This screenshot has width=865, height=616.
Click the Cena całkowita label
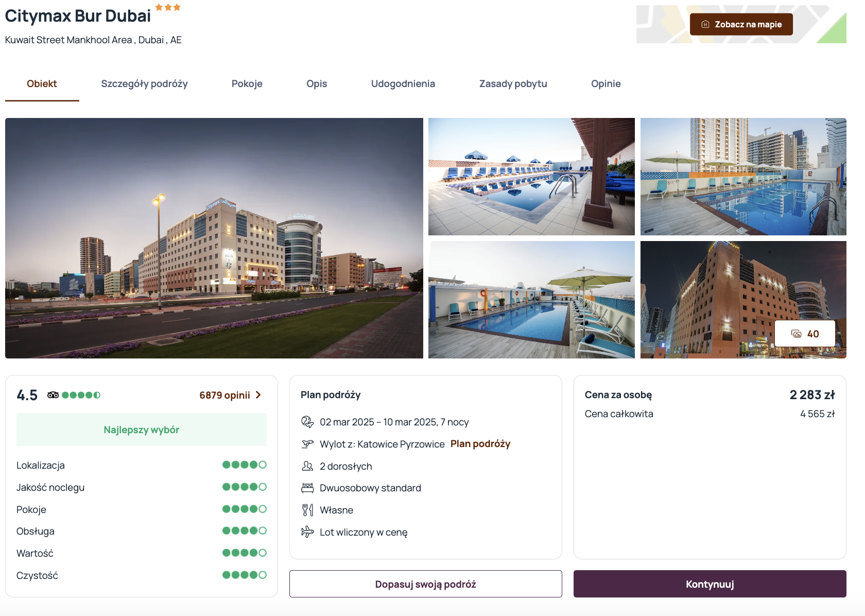[x=619, y=414]
